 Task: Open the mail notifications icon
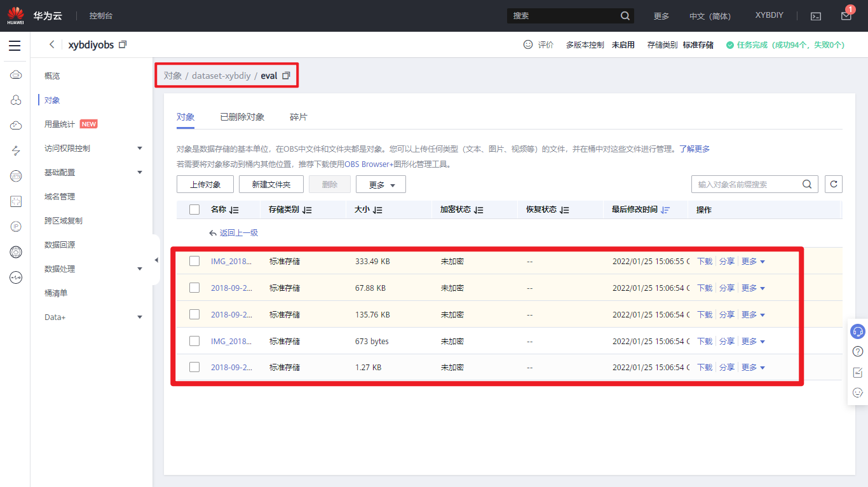846,16
